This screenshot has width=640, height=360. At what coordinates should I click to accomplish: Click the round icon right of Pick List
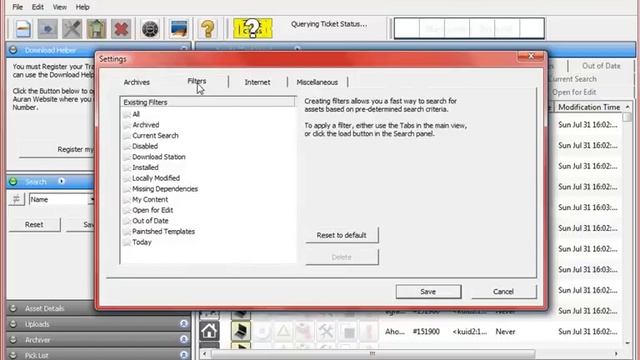[x=184, y=355]
